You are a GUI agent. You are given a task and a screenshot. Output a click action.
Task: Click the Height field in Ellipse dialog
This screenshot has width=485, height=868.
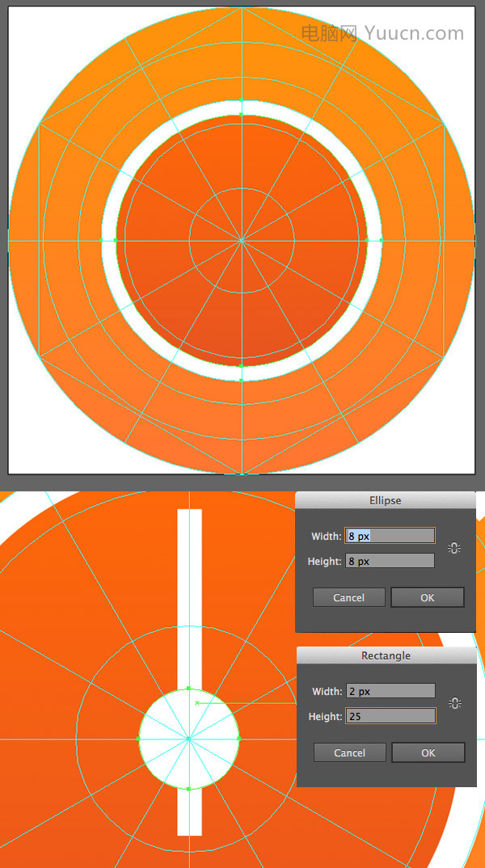click(390, 561)
